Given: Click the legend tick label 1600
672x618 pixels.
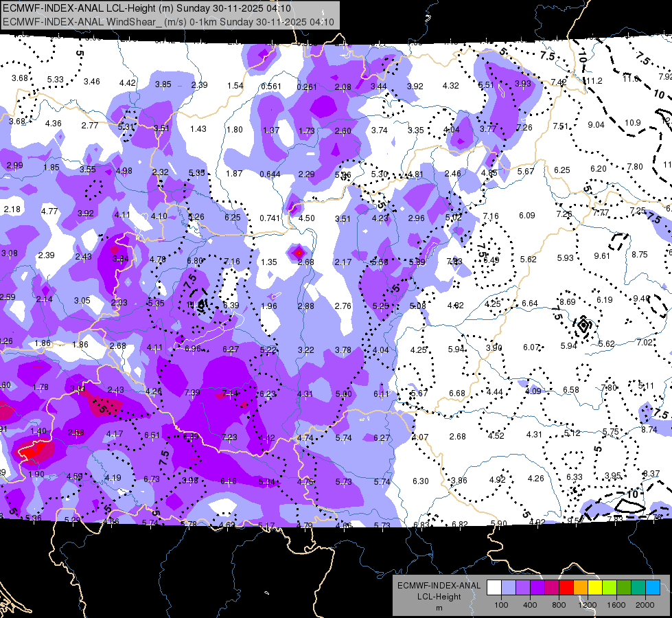Looking at the screenshot, I should coord(616,605).
